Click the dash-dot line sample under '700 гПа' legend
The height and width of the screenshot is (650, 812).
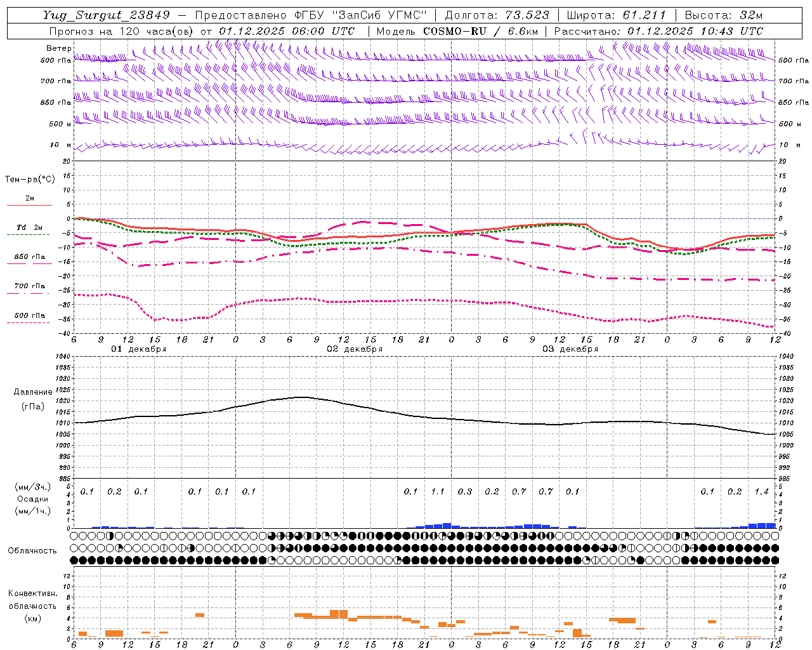point(28,293)
